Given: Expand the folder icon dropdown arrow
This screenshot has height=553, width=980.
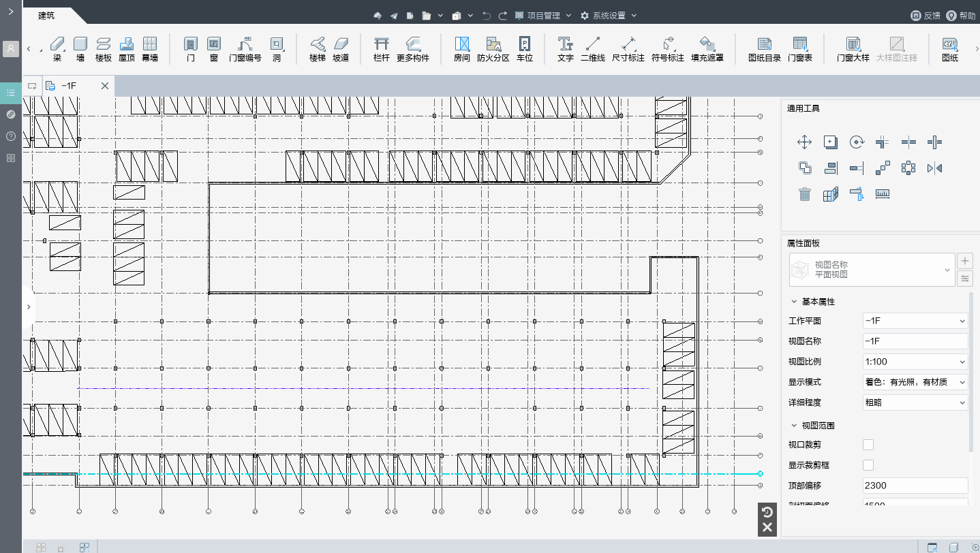Looking at the screenshot, I should [440, 16].
